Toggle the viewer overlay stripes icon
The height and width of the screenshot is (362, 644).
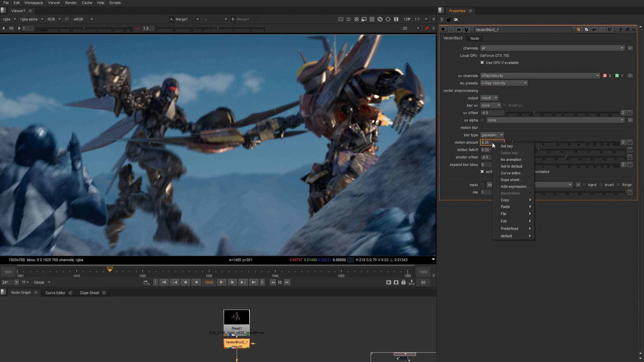[x=356, y=19]
